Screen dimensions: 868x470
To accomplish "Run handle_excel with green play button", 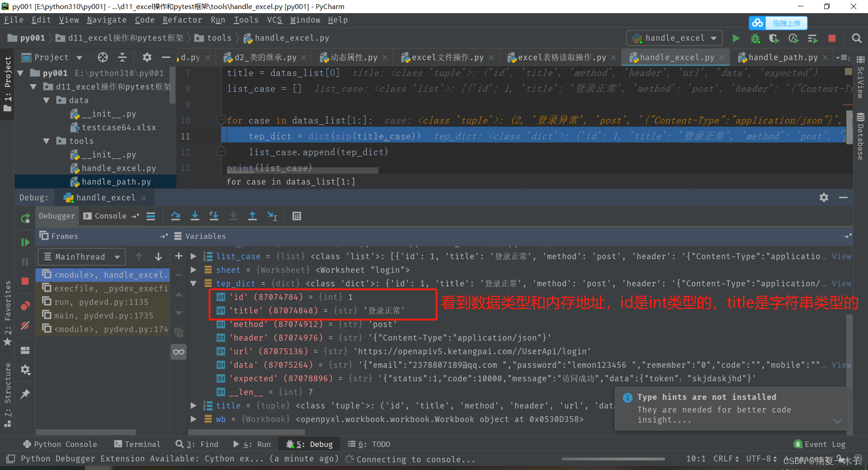I will click(736, 38).
